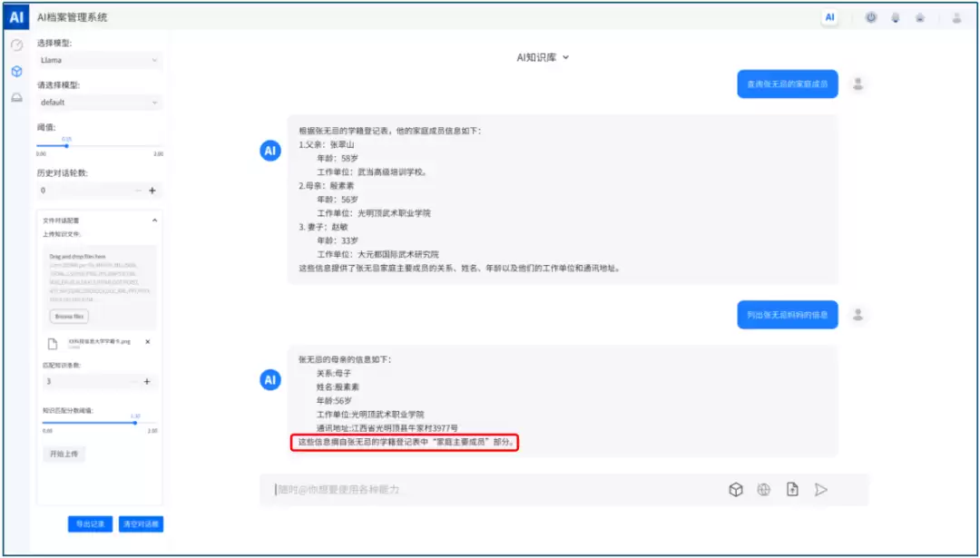Select the cube icon in left sidebar
980x558 pixels.
[17, 72]
